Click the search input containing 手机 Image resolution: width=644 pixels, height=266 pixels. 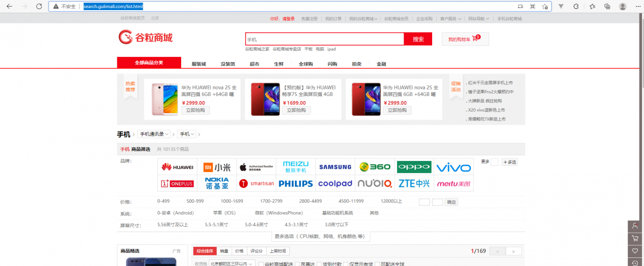[x=325, y=39]
